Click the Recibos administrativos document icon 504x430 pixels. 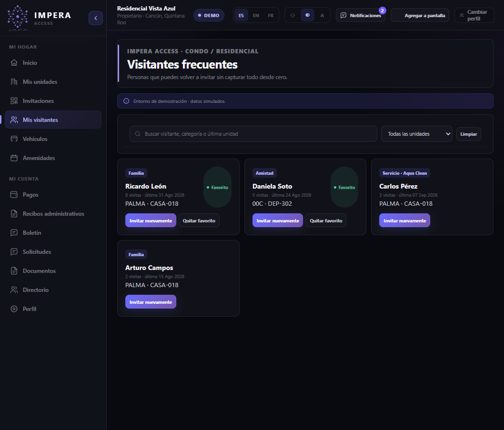click(x=14, y=213)
